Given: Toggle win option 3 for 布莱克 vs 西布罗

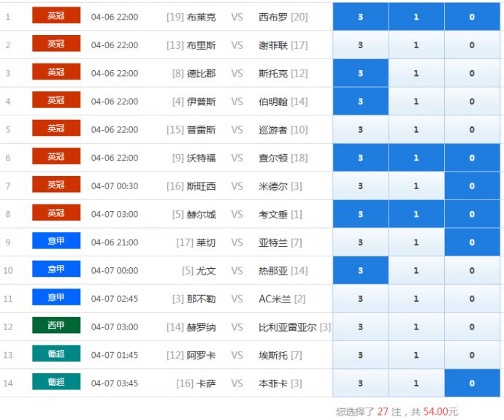Looking at the screenshot, I should coord(360,17).
